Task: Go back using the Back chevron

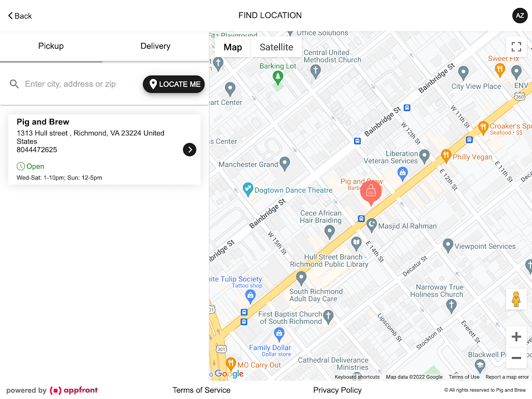Action: click(20, 15)
